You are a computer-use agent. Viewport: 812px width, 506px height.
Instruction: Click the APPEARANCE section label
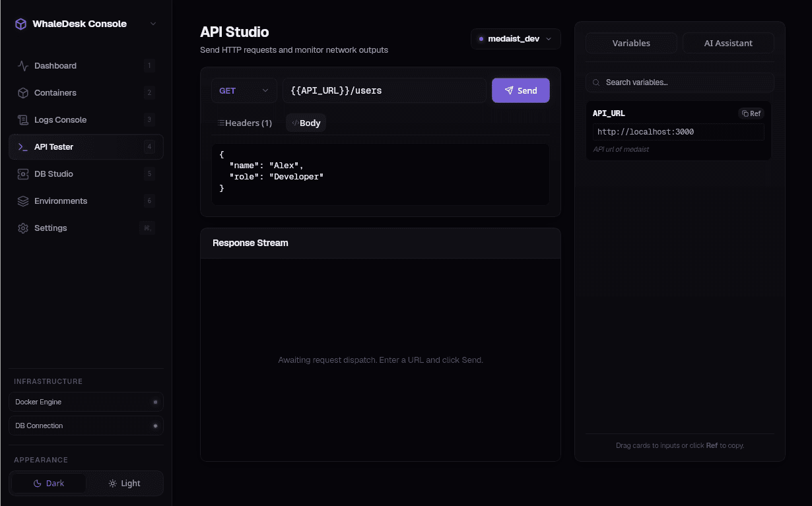point(41,460)
